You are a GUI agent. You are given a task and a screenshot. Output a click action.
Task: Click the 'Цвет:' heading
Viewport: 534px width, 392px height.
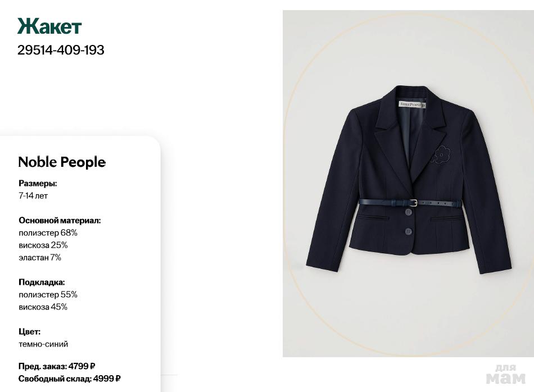click(x=29, y=331)
